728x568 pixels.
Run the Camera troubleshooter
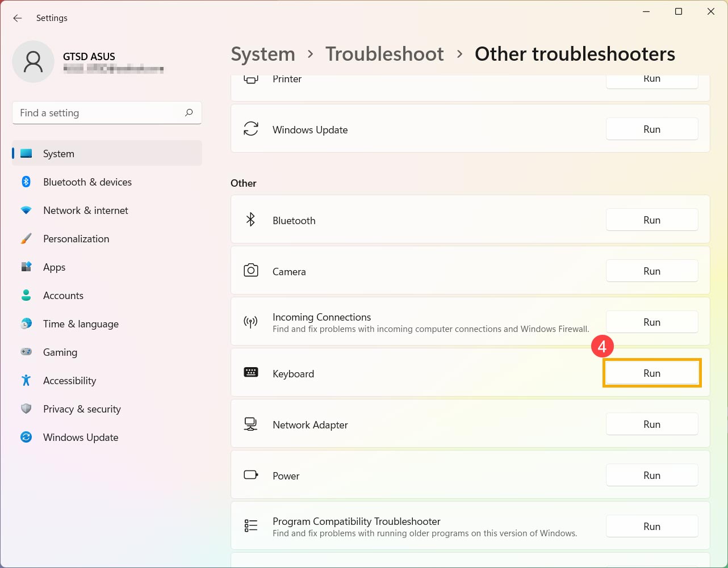[x=652, y=271]
